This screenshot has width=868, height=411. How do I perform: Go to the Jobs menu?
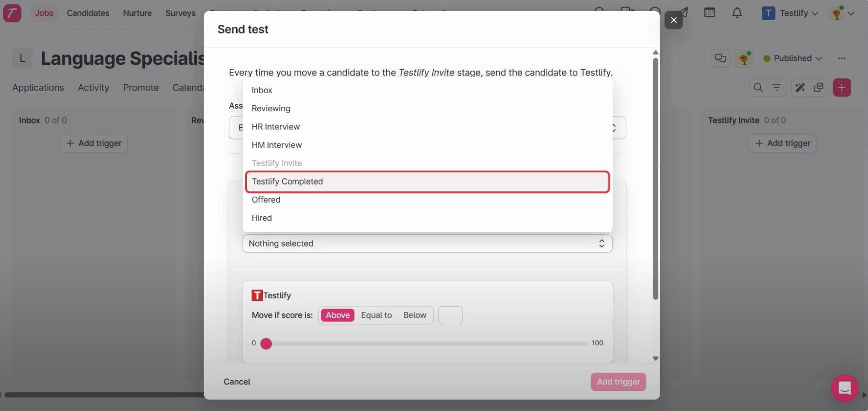click(44, 13)
